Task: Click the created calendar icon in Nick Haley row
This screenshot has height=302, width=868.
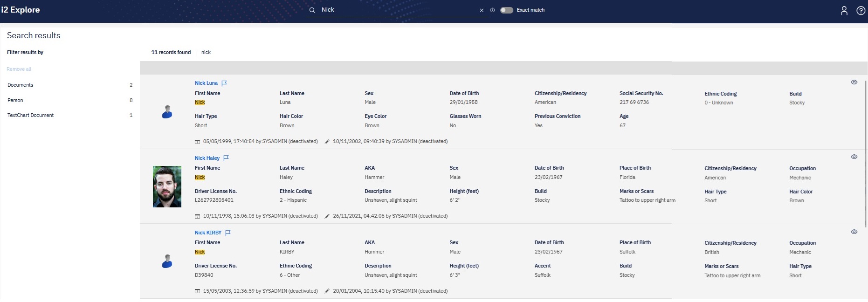Action: [197, 216]
